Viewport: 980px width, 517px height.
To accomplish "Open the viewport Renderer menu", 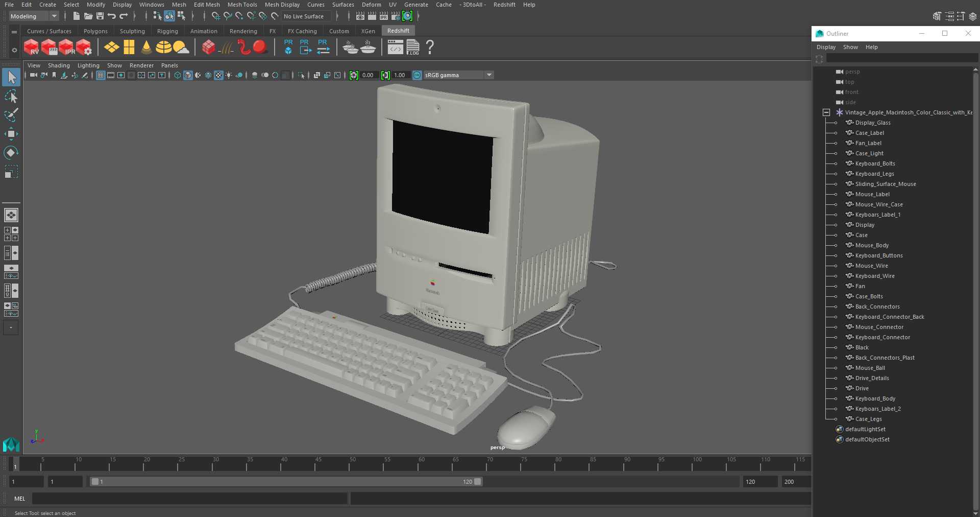I will point(141,65).
